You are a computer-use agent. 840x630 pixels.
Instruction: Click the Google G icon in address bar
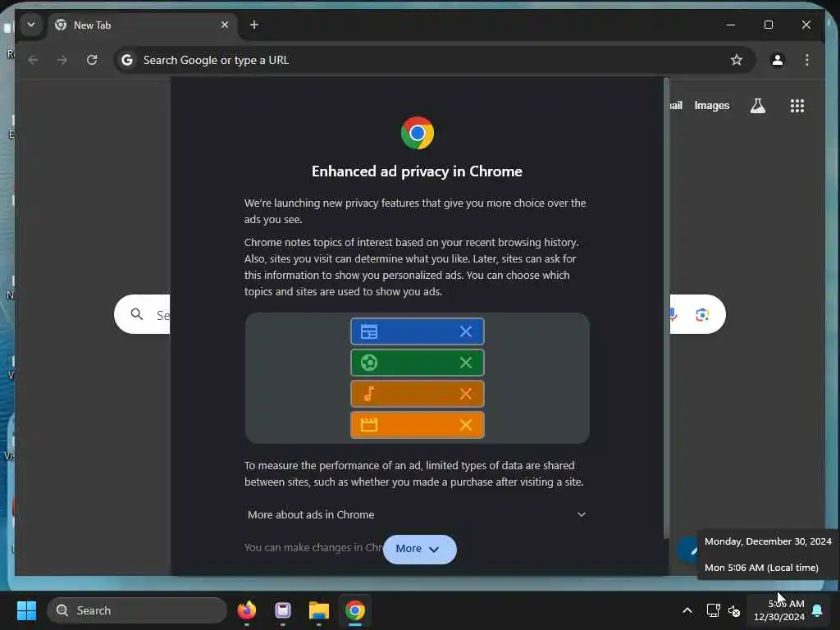[x=127, y=60]
